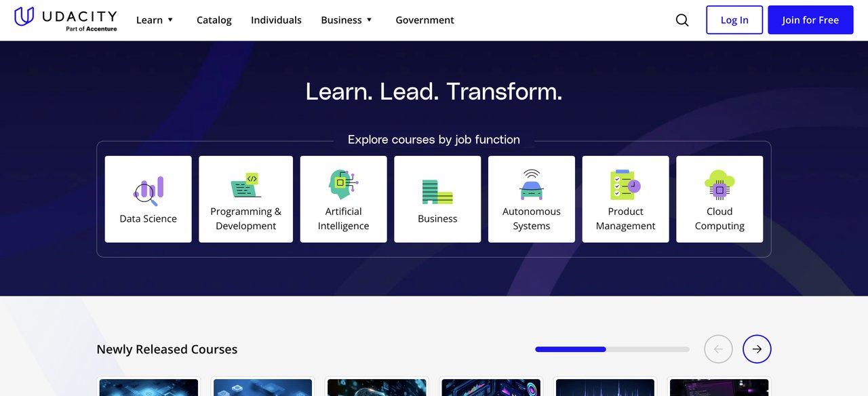The image size is (868, 396).
Task: Click the courses carousel progress bar
Action: 612,349
